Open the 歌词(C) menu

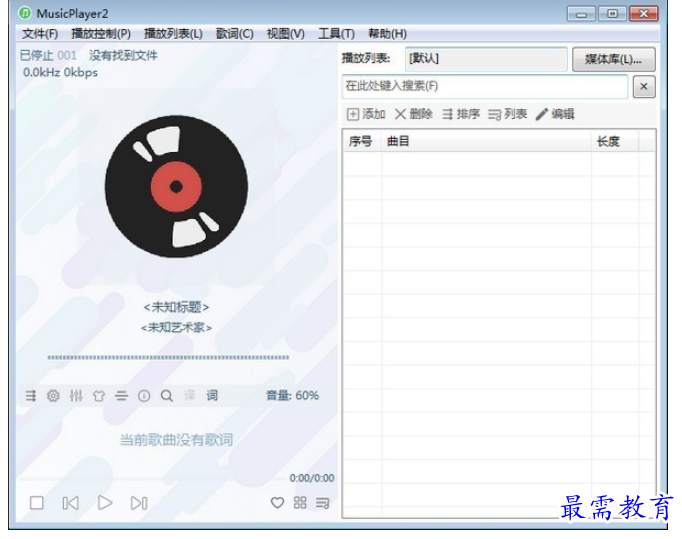point(235,33)
